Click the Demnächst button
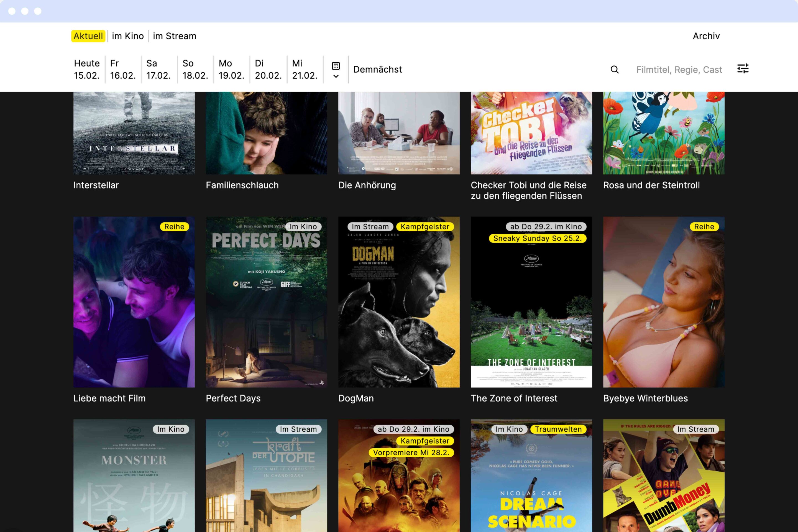798x532 pixels. click(x=377, y=70)
